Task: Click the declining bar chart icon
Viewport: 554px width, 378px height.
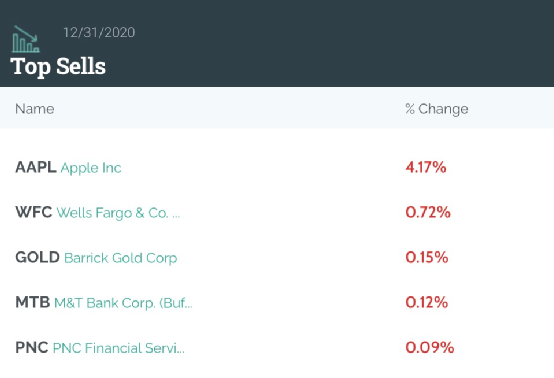Action: coord(26,39)
